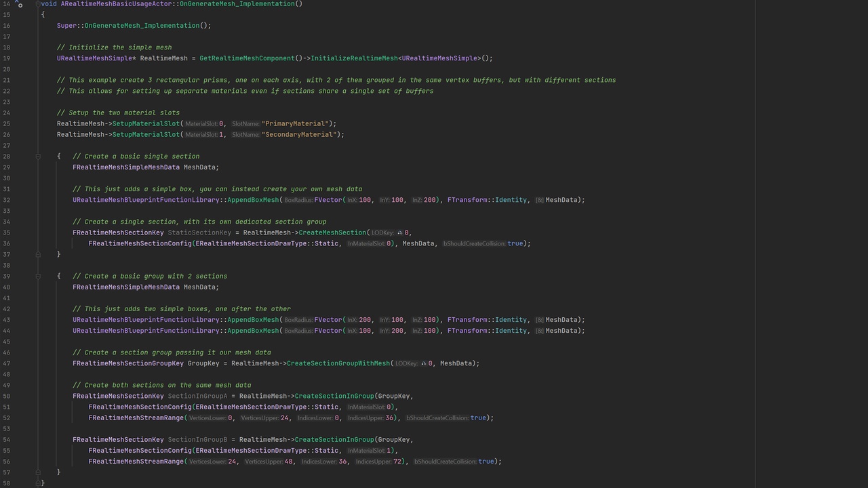Collapse the group with 2 sections block
This screenshot has height=488, width=868.
[x=37, y=276]
